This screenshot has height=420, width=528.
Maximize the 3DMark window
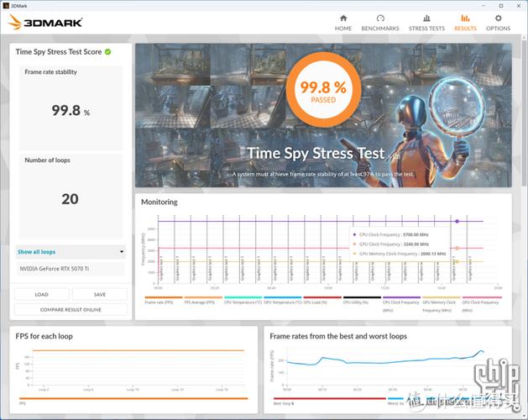point(501,5)
